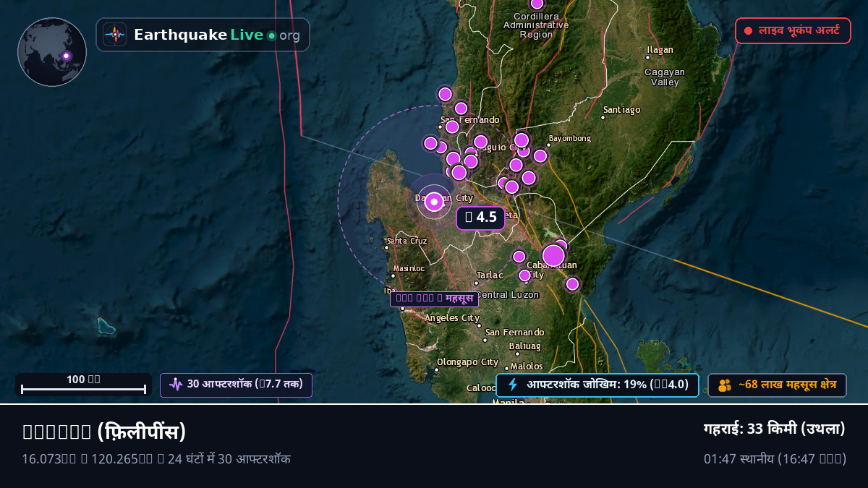Click the Masinloc map label
Screen dimensions: 868x488
coord(409,268)
